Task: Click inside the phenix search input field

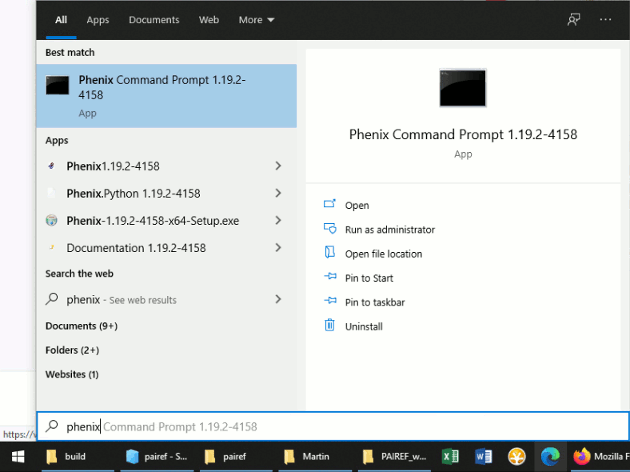Action: 333,426
